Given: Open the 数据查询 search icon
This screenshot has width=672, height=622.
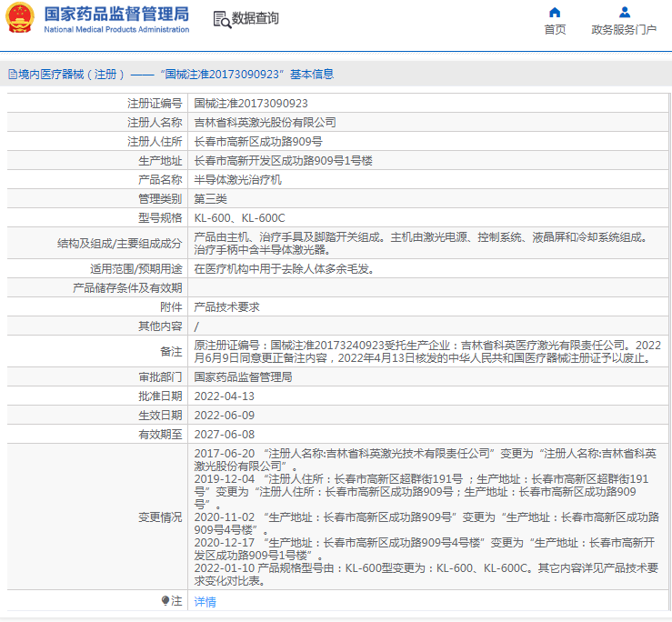Looking at the screenshot, I should pos(222,20).
